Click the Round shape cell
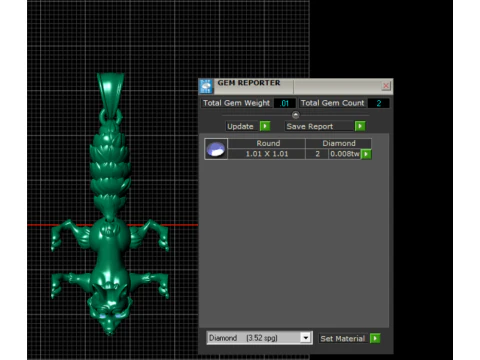The width and height of the screenshot is (480, 360). [x=267, y=143]
